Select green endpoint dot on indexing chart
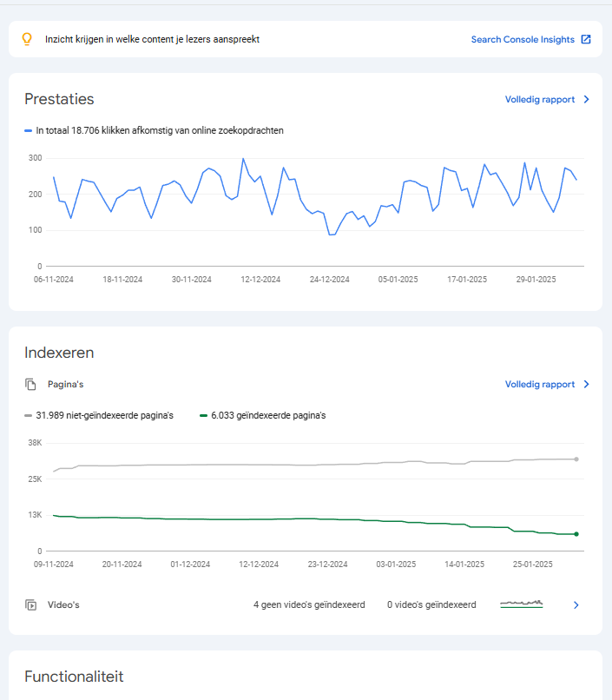This screenshot has width=612, height=700. [576, 534]
